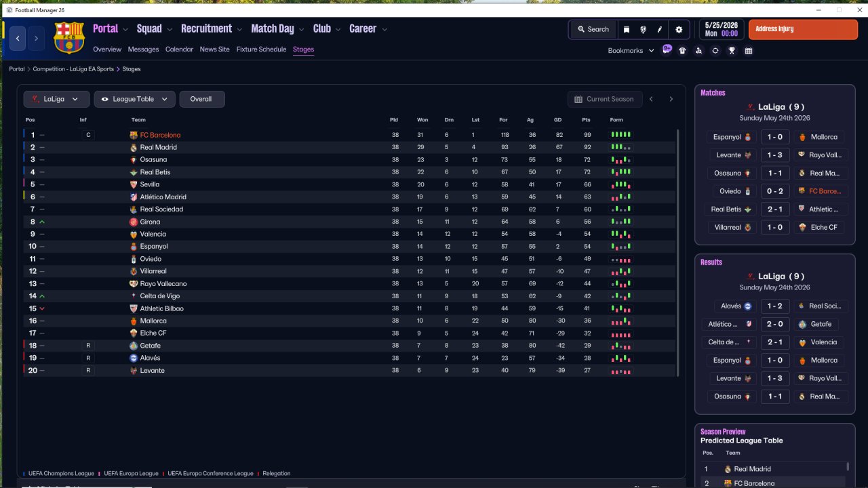Open the bookmark icon beside Search

coord(627,29)
